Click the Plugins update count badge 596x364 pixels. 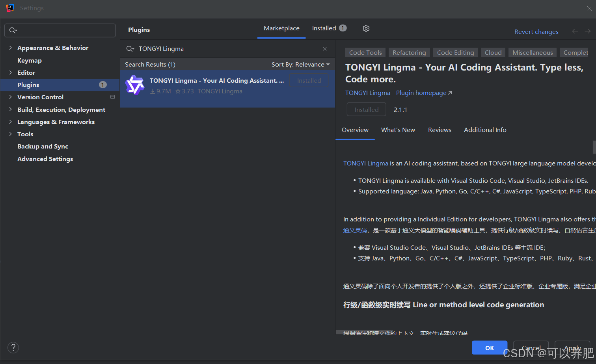tap(103, 85)
